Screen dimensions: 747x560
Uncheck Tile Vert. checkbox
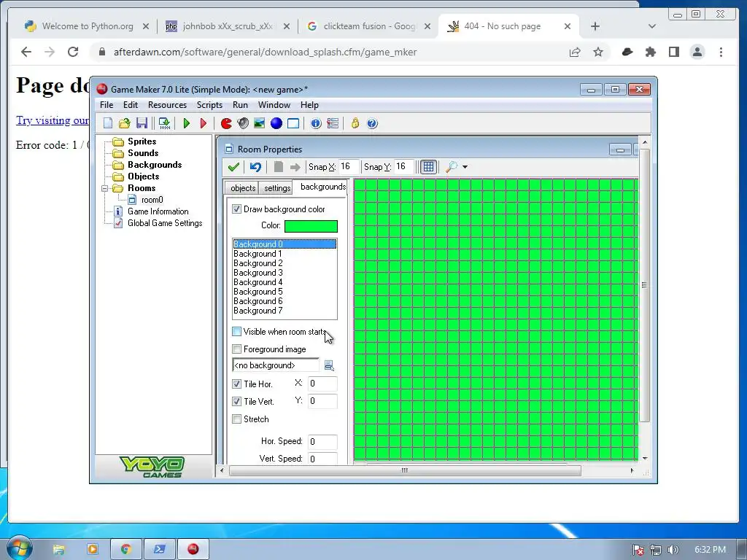coord(237,402)
